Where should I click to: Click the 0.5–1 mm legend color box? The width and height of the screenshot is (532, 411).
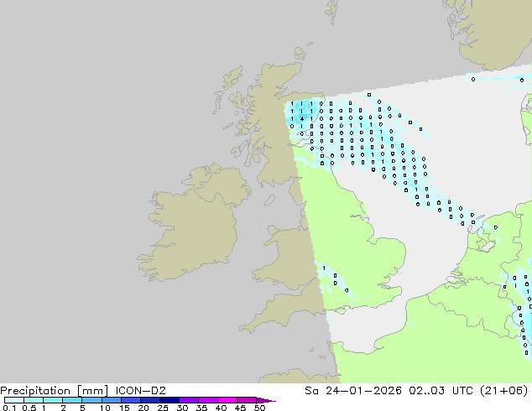click(34, 400)
